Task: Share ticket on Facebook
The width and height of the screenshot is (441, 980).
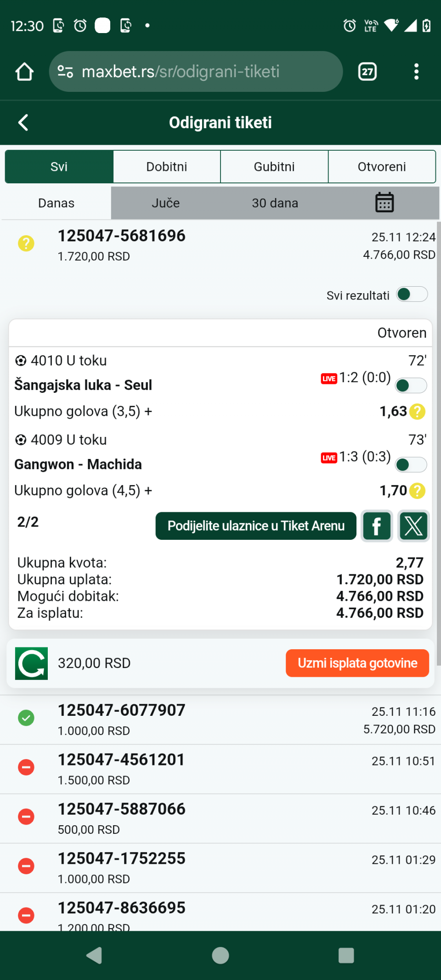Action: click(377, 526)
